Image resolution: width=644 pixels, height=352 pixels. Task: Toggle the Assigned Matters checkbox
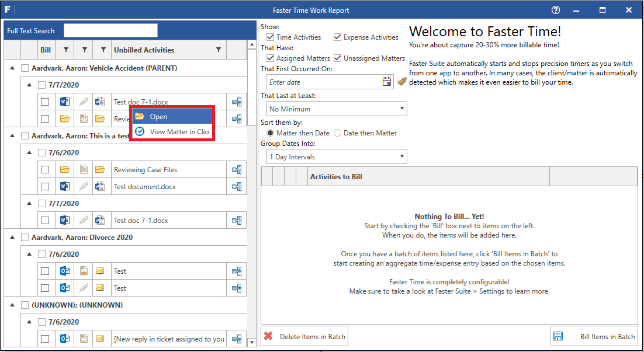(270, 58)
